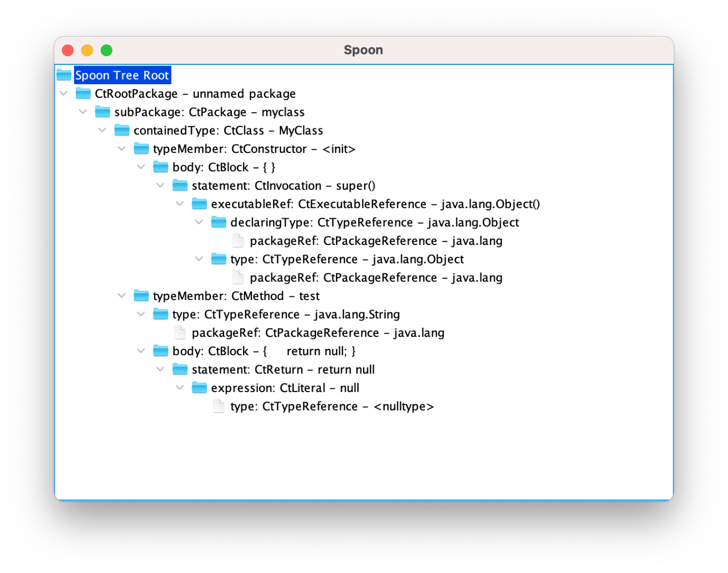
Task: Click the file icon of packageRef under java.lang.String
Action: tap(180, 333)
